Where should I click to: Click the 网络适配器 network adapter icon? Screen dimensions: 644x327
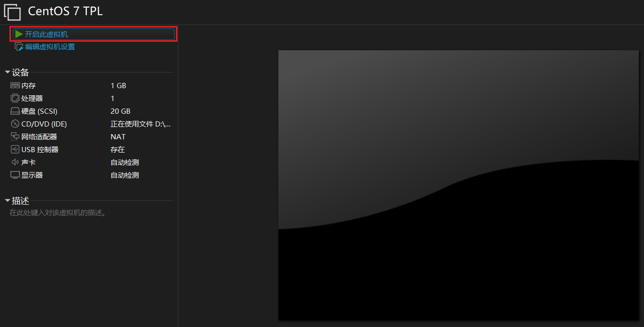(x=15, y=137)
